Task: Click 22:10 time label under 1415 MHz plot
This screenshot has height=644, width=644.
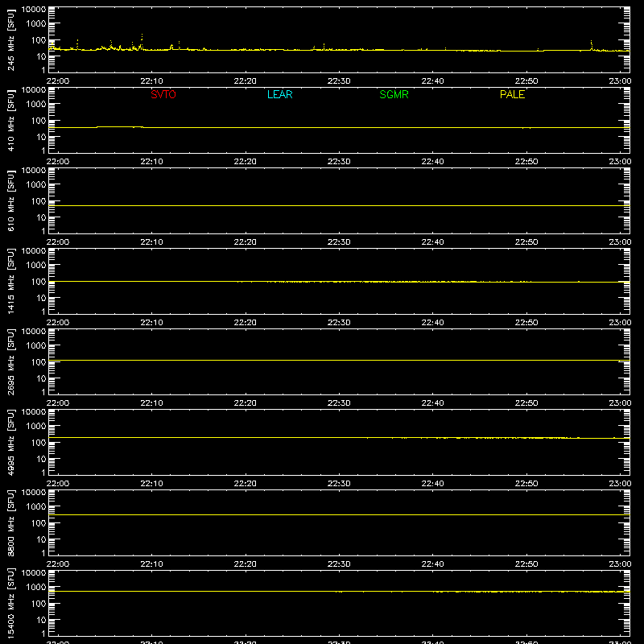Action: pos(151,323)
